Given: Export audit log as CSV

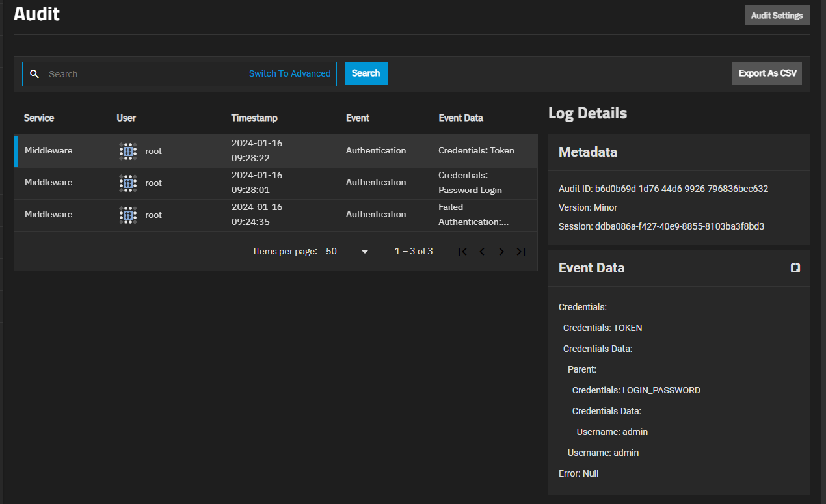Looking at the screenshot, I should (x=767, y=73).
